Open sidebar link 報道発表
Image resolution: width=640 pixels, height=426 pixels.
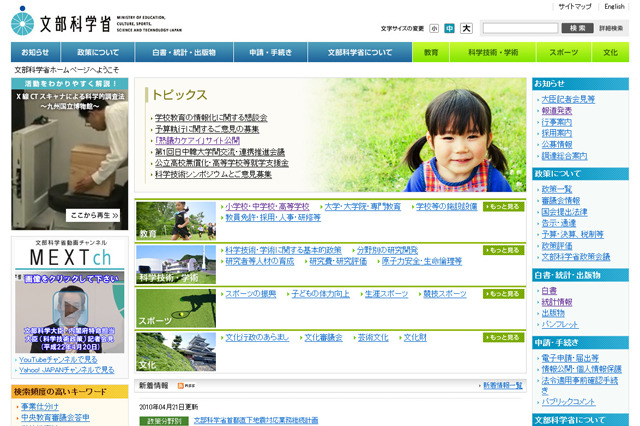[x=557, y=111]
